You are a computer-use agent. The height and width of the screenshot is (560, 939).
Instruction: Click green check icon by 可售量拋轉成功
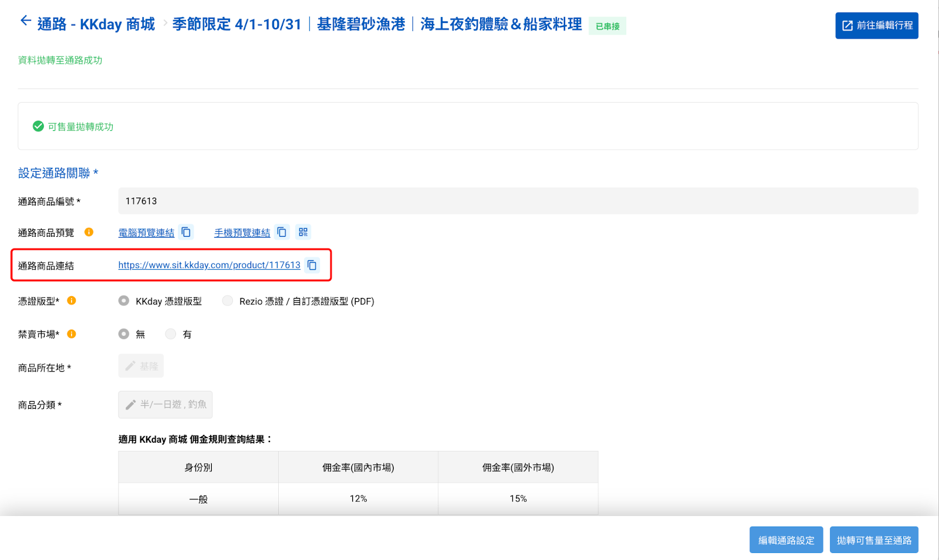click(x=38, y=127)
